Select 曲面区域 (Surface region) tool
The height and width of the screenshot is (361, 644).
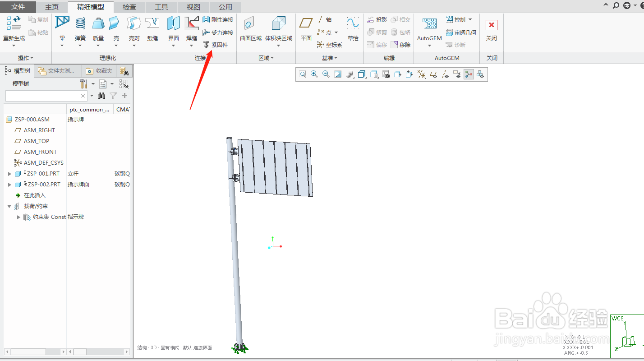[x=251, y=28]
